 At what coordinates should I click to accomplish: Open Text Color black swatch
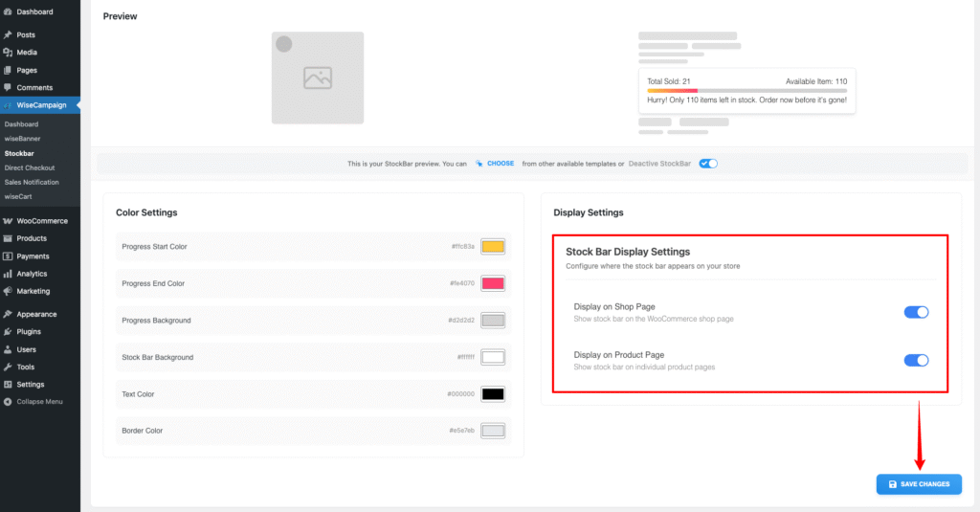[493, 394]
